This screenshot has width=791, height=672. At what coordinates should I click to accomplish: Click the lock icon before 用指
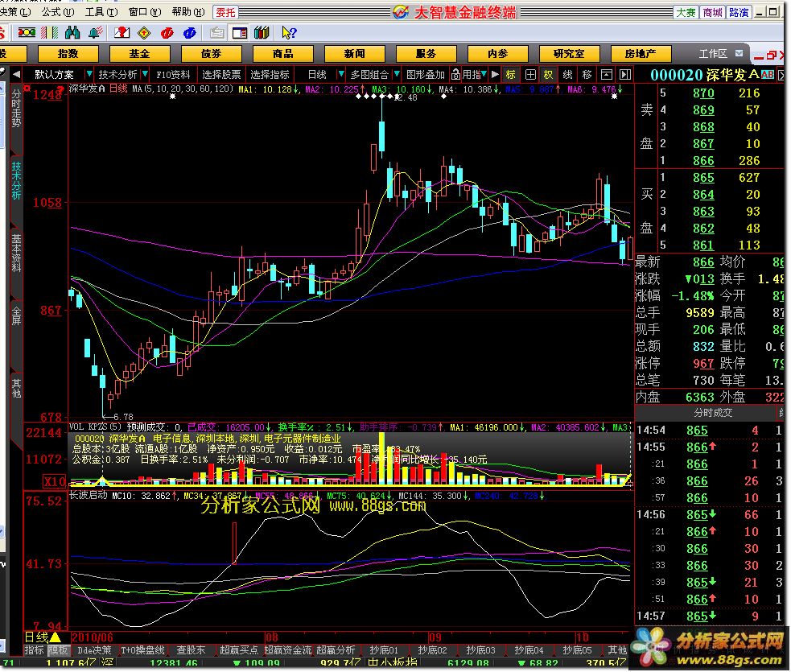[x=455, y=75]
